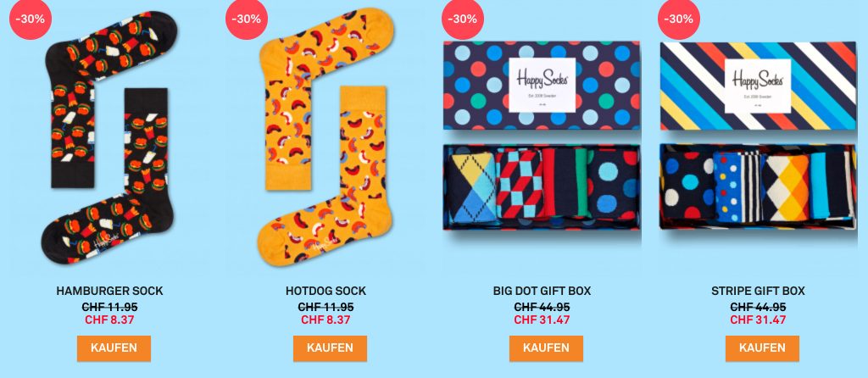Open the HAMBURGER SOCK title link
Screen dimensions: 868x378
coord(109,291)
